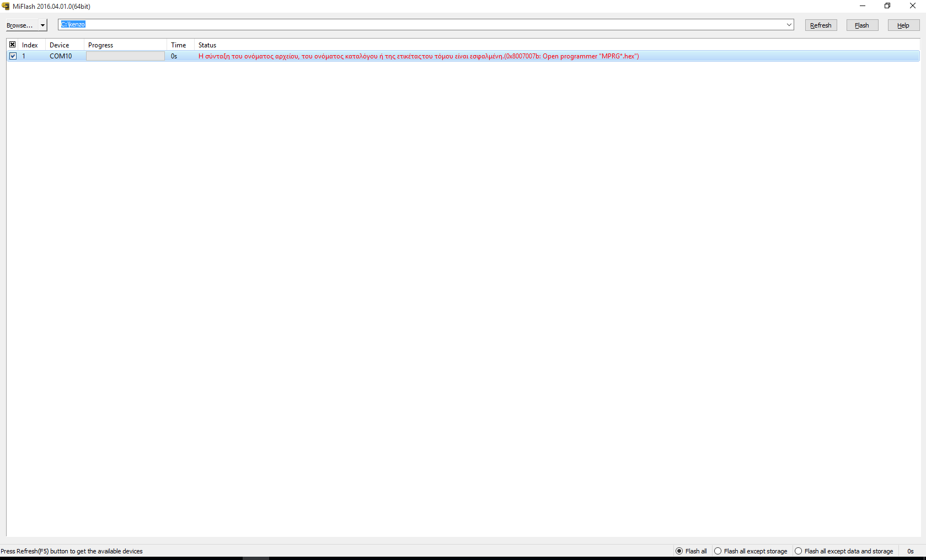Click the MiFlash app icon in title bar
926x560 pixels.
point(6,6)
